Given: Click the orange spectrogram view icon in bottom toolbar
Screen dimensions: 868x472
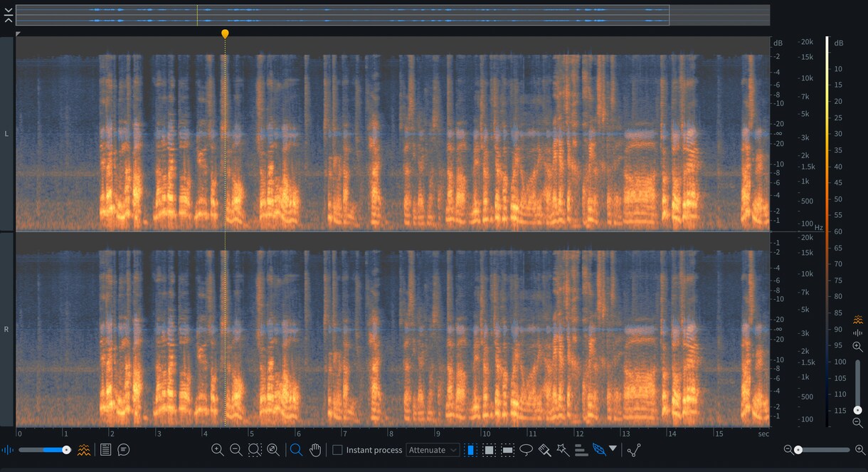Looking at the screenshot, I should pyautogui.click(x=84, y=450).
